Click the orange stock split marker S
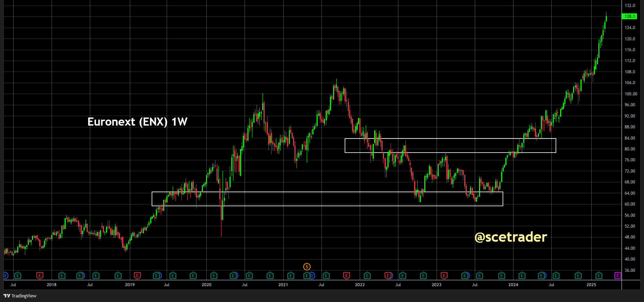This screenshot has height=302, width=644. pos(307,267)
